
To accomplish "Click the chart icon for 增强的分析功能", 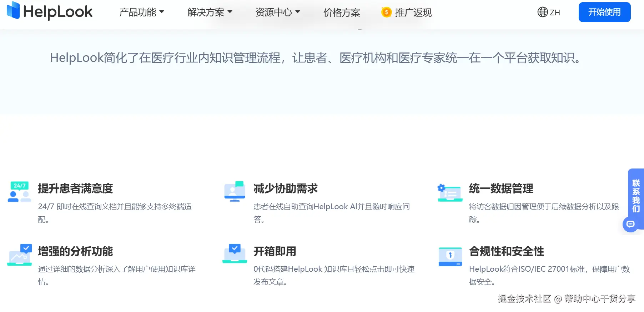I will tap(20, 255).
